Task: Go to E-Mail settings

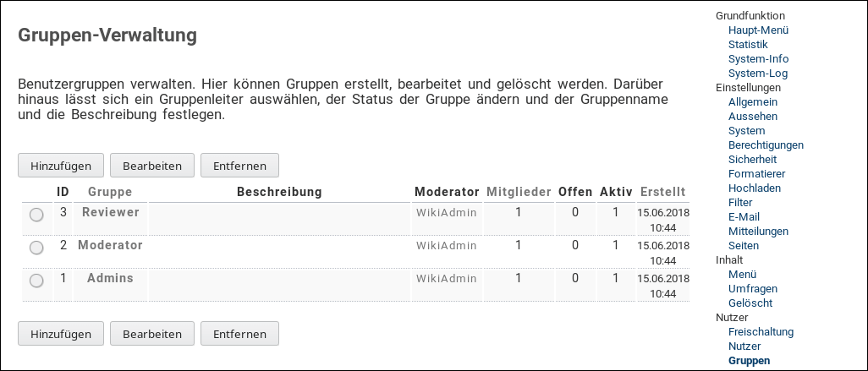Action: click(x=744, y=216)
